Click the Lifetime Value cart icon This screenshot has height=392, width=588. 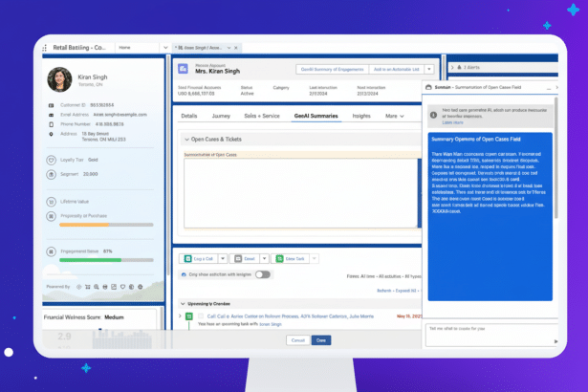pyautogui.click(x=51, y=202)
